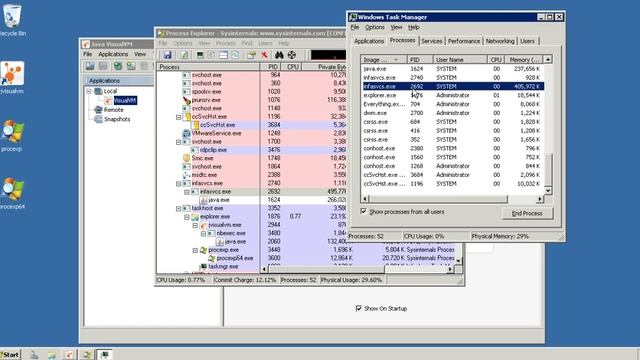Toggle Show On Startup checkbox in VisualVM
This screenshot has width=640, height=360.
click(358, 308)
